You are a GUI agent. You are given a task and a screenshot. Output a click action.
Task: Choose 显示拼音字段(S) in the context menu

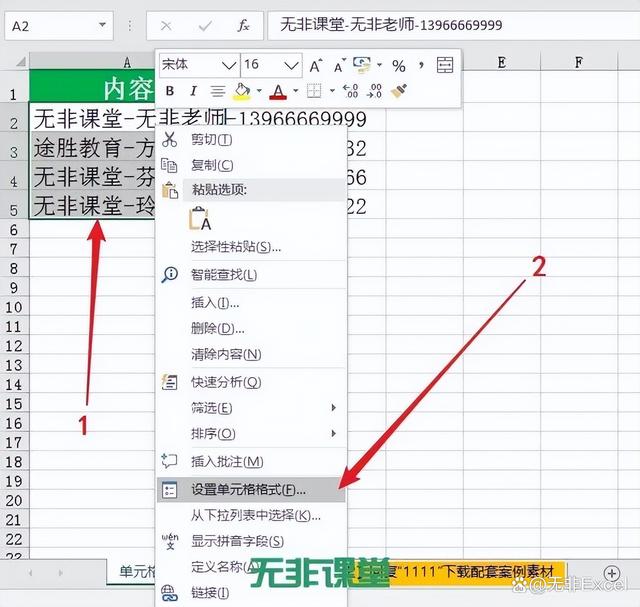tap(251, 541)
